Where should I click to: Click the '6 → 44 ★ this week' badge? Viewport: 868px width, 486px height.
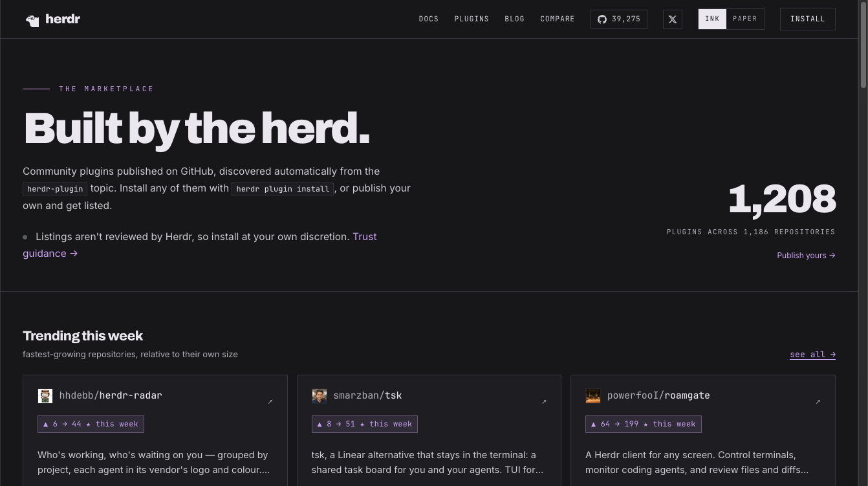coord(91,424)
